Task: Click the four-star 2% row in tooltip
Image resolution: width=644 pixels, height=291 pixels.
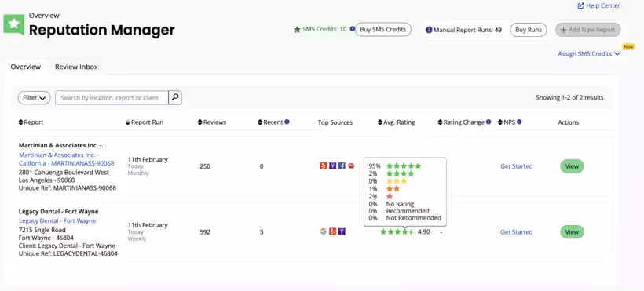Action: (391, 173)
